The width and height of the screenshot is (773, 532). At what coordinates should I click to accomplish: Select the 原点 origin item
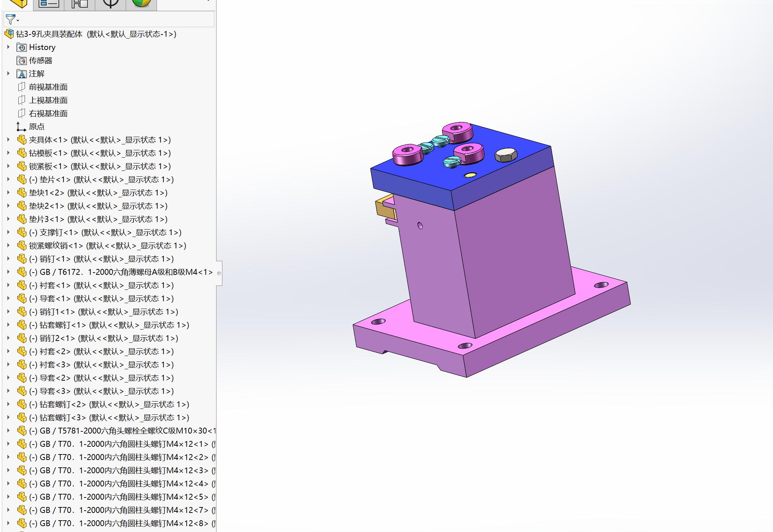point(36,126)
